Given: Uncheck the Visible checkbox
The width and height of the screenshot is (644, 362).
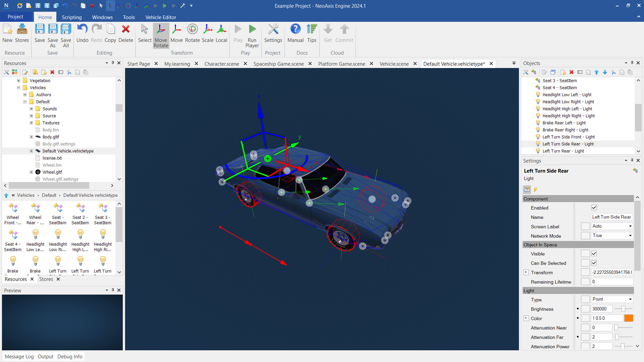Looking at the screenshot, I should tap(594, 254).
